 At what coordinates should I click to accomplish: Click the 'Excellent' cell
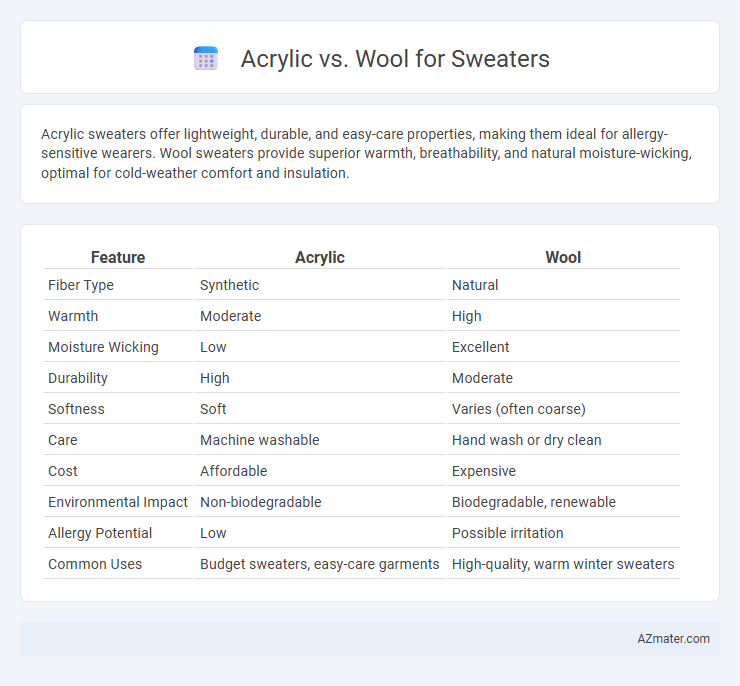(480, 347)
